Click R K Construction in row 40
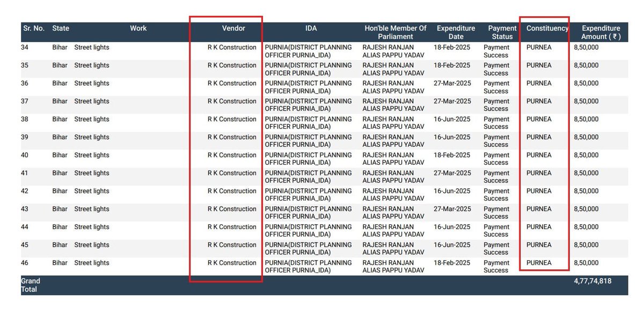This screenshot has width=644, height=325. pos(232,155)
